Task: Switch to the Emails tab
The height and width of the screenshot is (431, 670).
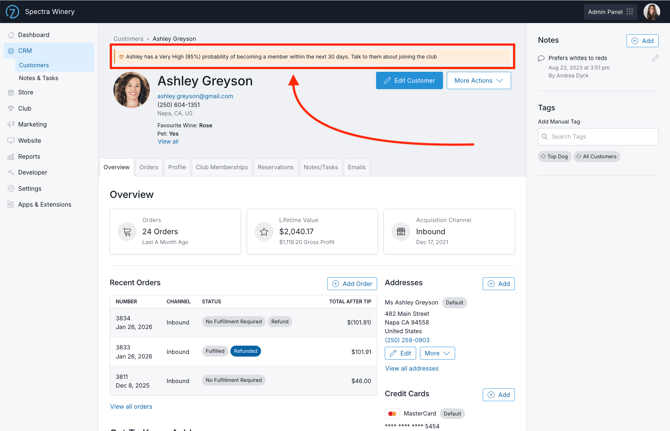Action: point(357,167)
